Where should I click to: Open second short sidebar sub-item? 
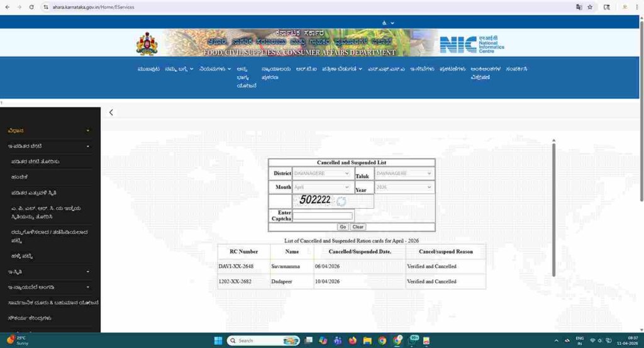click(x=19, y=177)
